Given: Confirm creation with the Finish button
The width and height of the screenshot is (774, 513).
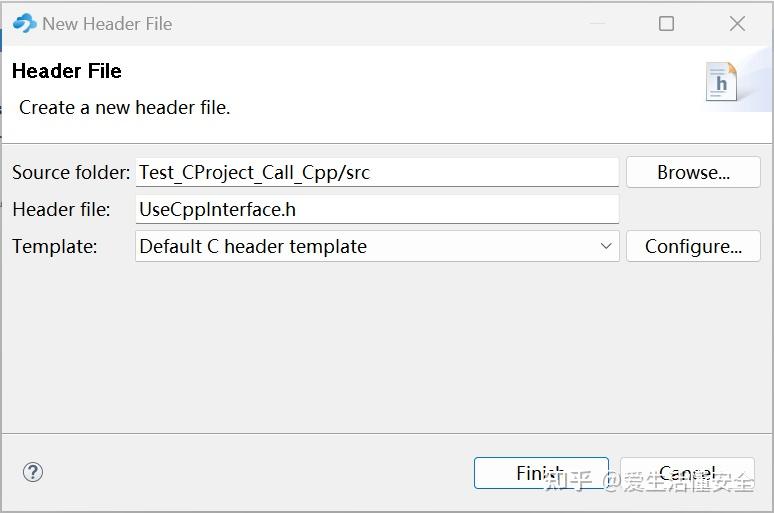Looking at the screenshot, I should point(541,473).
